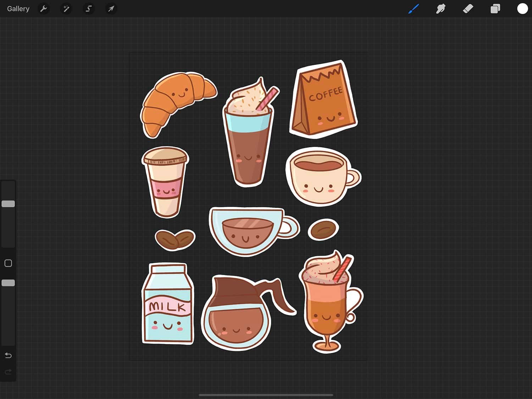This screenshot has width=532, height=399.
Task: Switch to the Smudge tool
Action: coord(441,9)
